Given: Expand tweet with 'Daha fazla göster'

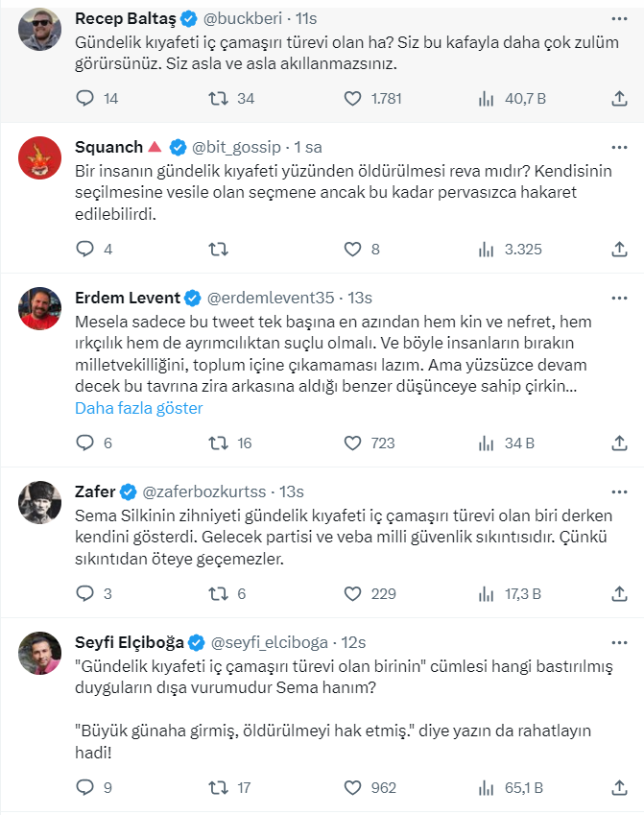Looking at the screenshot, I should coord(138,408).
